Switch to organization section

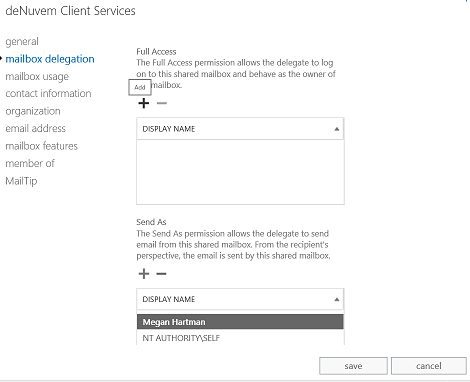coord(33,111)
